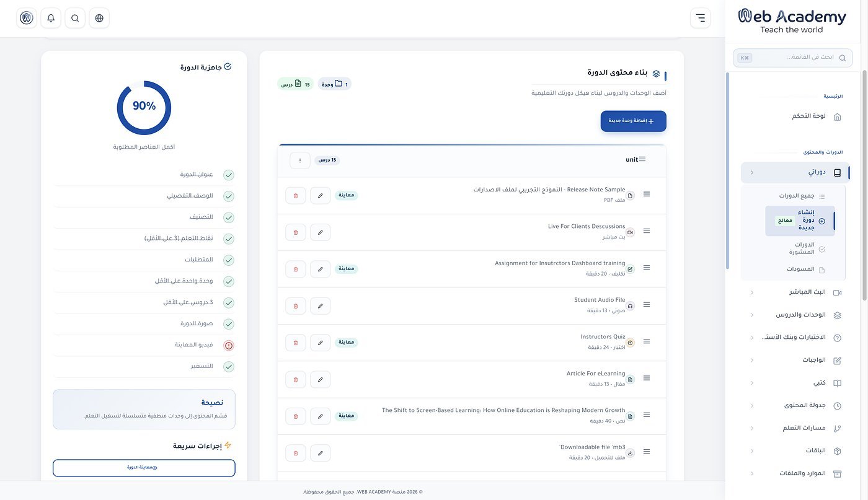Click the إضافة وحدة جديدة button

(x=633, y=121)
